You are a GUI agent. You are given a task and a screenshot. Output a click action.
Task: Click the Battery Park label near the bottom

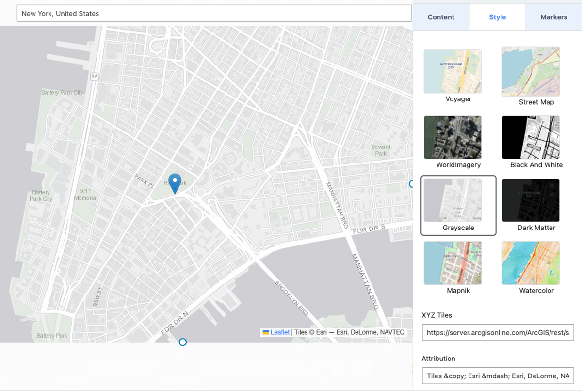[x=52, y=336]
